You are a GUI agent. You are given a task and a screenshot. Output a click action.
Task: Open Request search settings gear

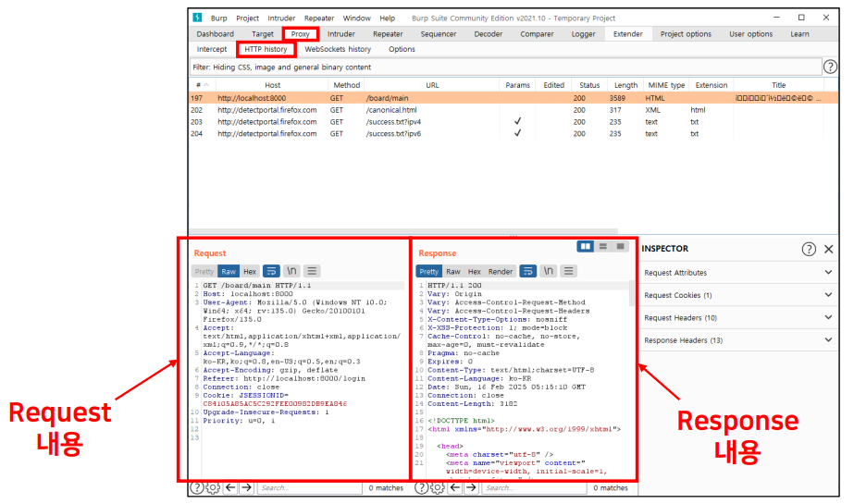pos(213,487)
